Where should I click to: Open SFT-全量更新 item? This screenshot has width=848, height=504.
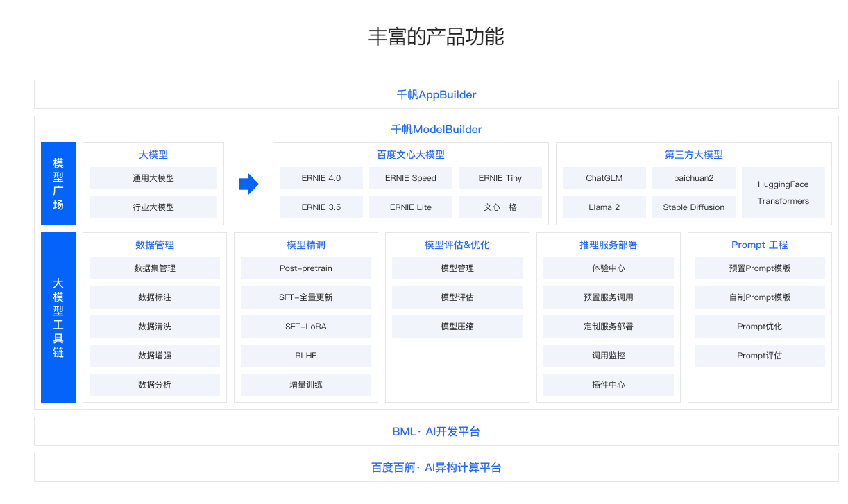[x=306, y=297]
